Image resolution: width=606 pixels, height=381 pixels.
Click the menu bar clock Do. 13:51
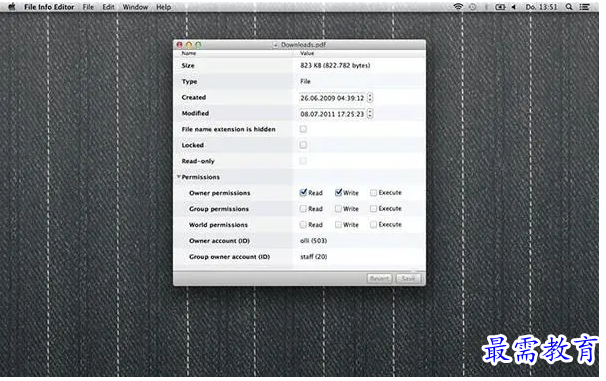(541, 7)
